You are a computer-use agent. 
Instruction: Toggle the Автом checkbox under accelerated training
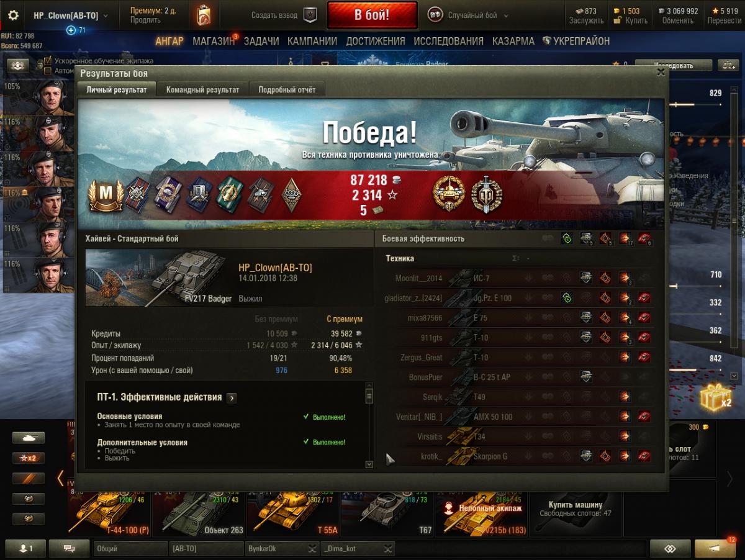point(48,71)
